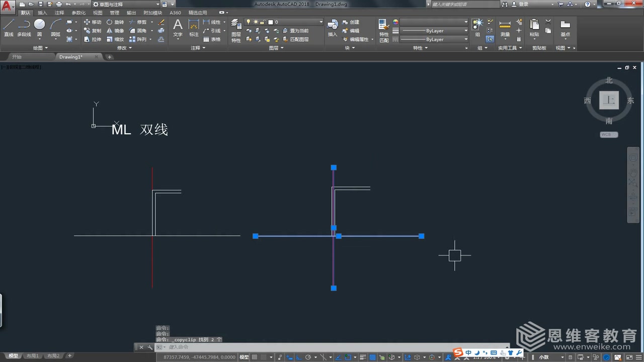Click the 创建 (Create block) button
The image size is (644, 362).
351,22
